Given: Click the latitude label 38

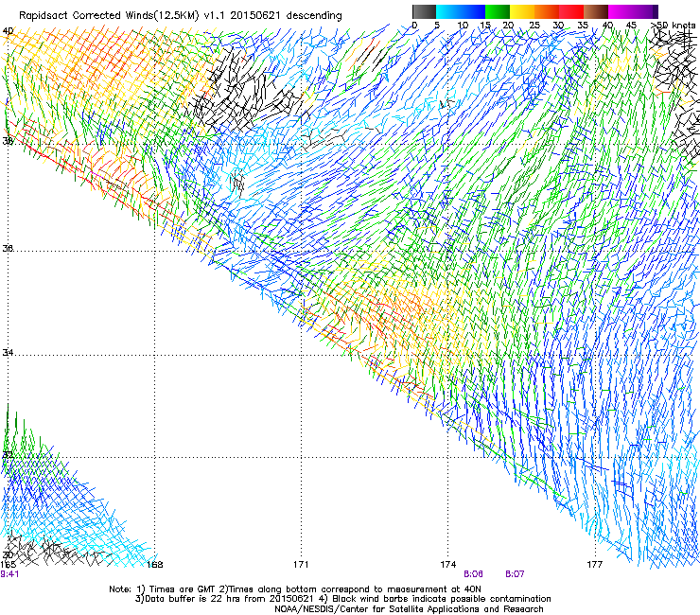Looking at the screenshot, I should point(8,141).
